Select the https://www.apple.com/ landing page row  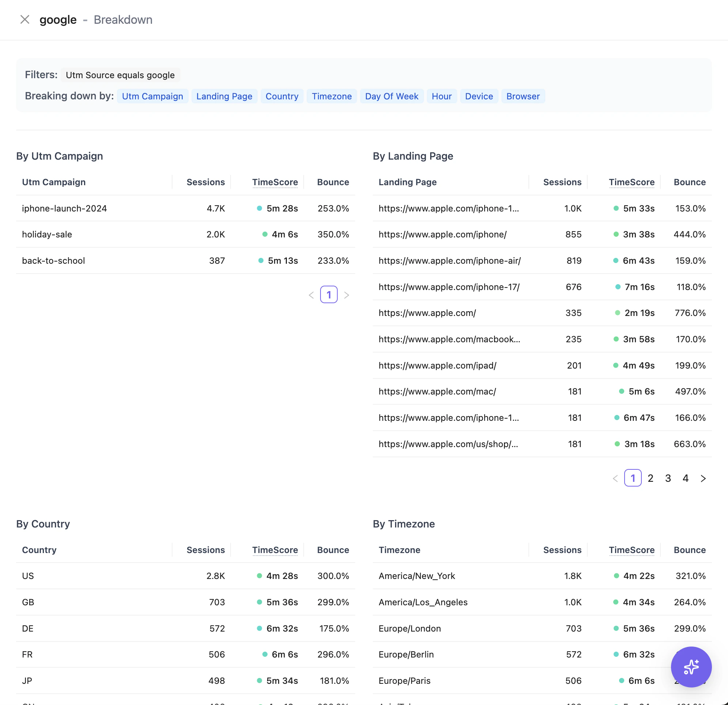pyautogui.click(x=542, y=313)
